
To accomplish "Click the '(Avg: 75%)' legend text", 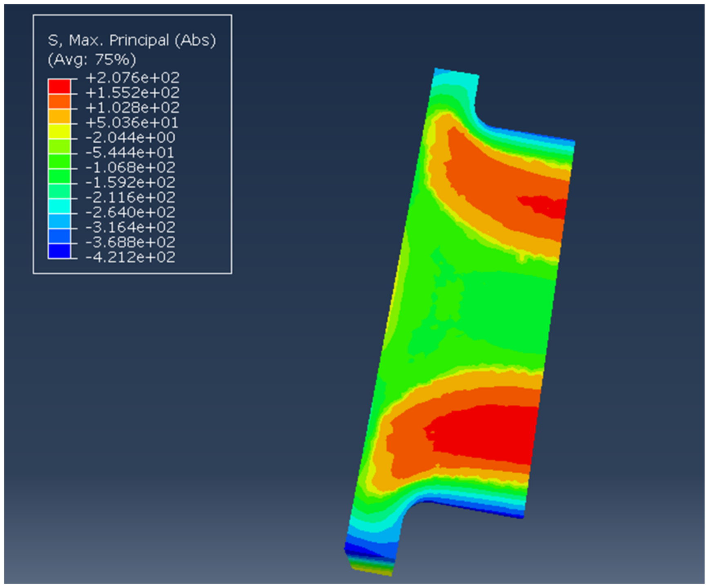I will [x=92, y=60].
